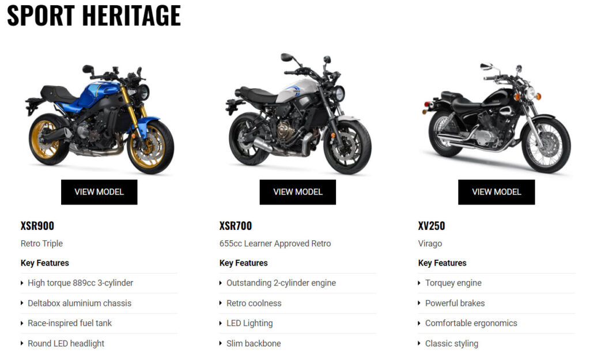Select the XSR900 model title
This screenshot has width=590, height=364.
37,226
